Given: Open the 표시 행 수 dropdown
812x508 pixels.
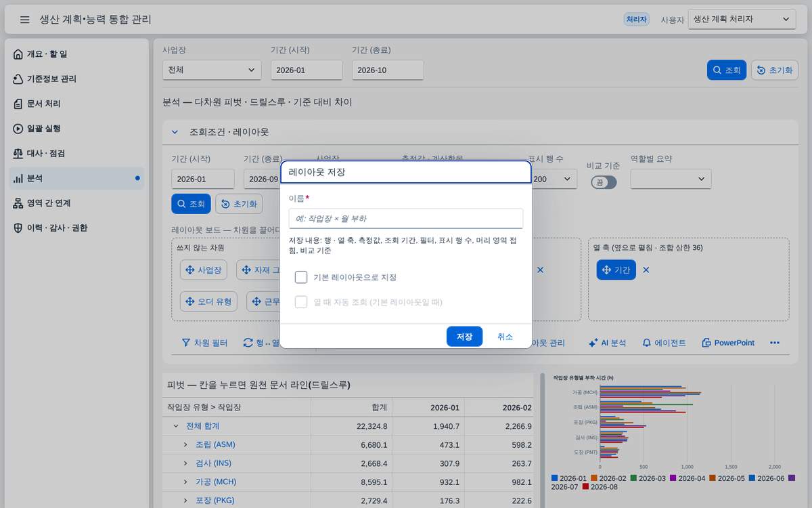Looking at the screenshot, I should click(x=553, y=179).
